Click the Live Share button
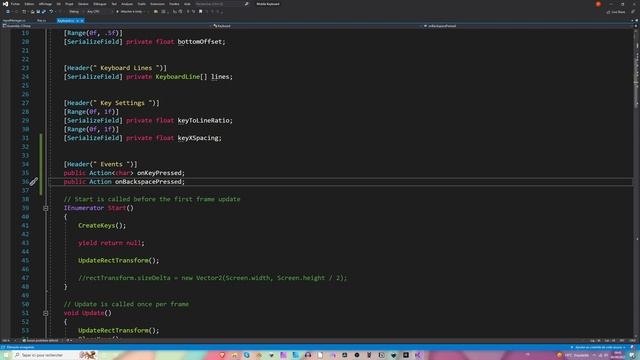 point(616,12)
